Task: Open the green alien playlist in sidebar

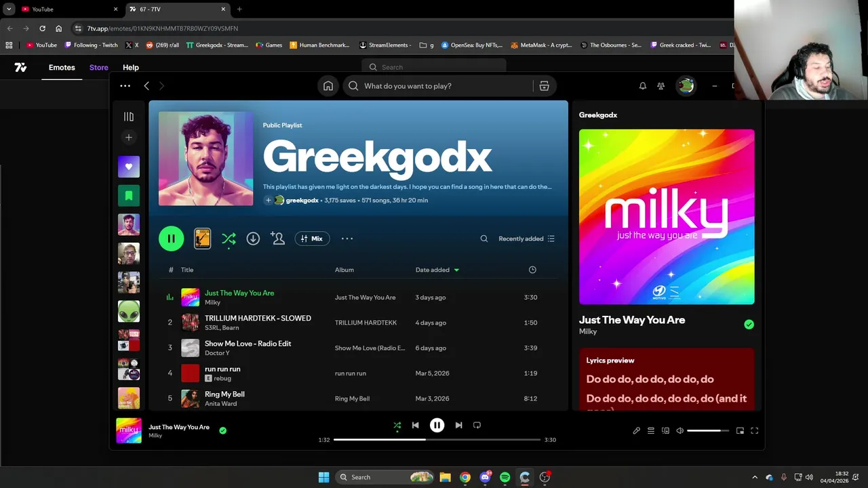Action: tap(129, 312)
